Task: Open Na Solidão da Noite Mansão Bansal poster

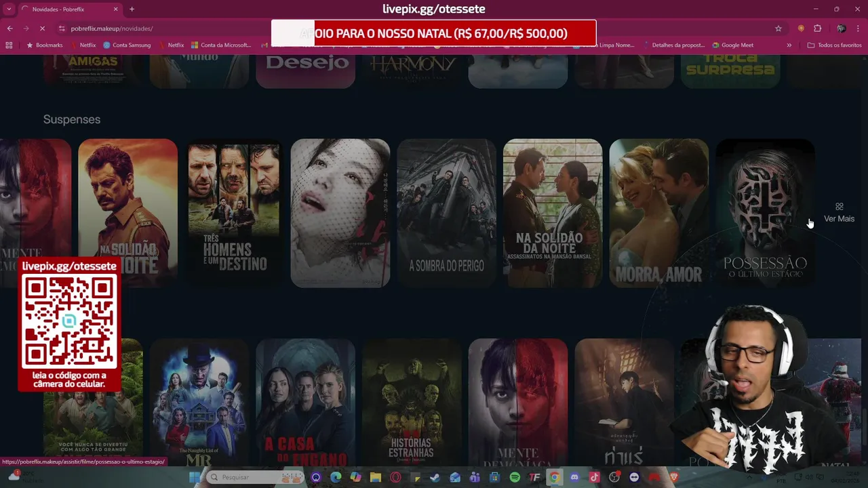Action: click(553, 213)
